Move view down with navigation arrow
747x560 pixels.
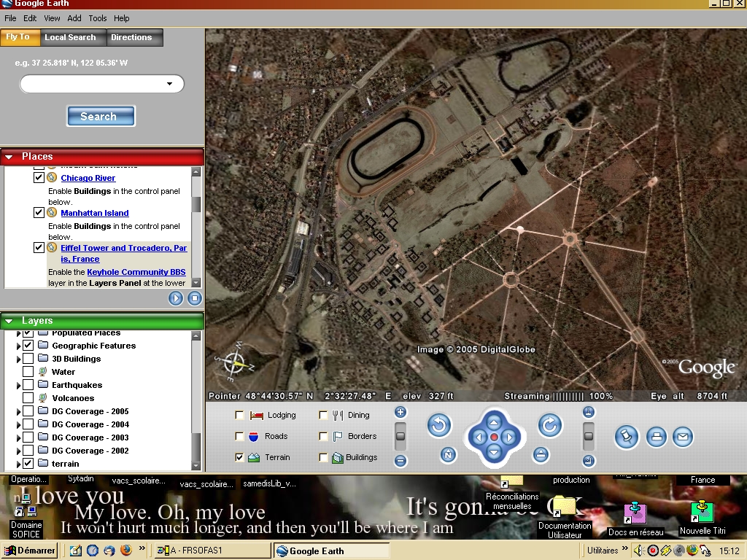point(494,452)
